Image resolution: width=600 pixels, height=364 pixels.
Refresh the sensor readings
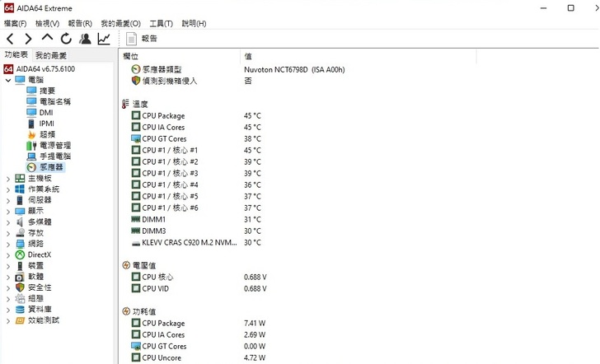pyautogui.click(x=66, y=39)
